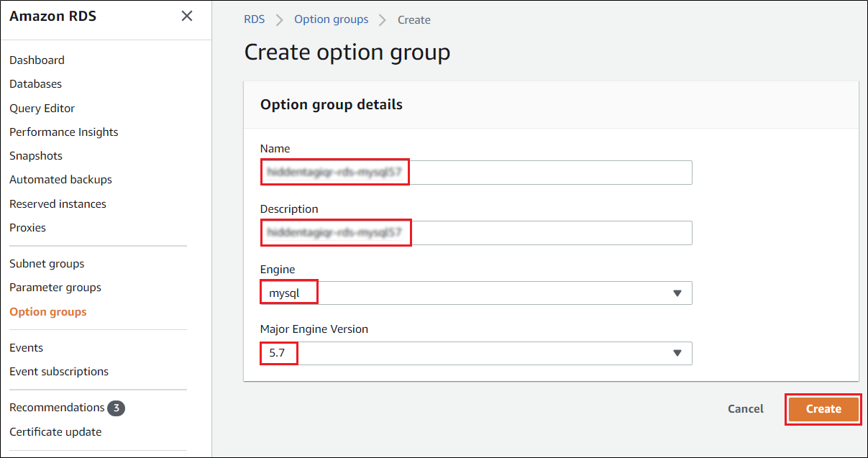Open Proxies page
This screenshot has width=868, height=458.
[27, 228]
